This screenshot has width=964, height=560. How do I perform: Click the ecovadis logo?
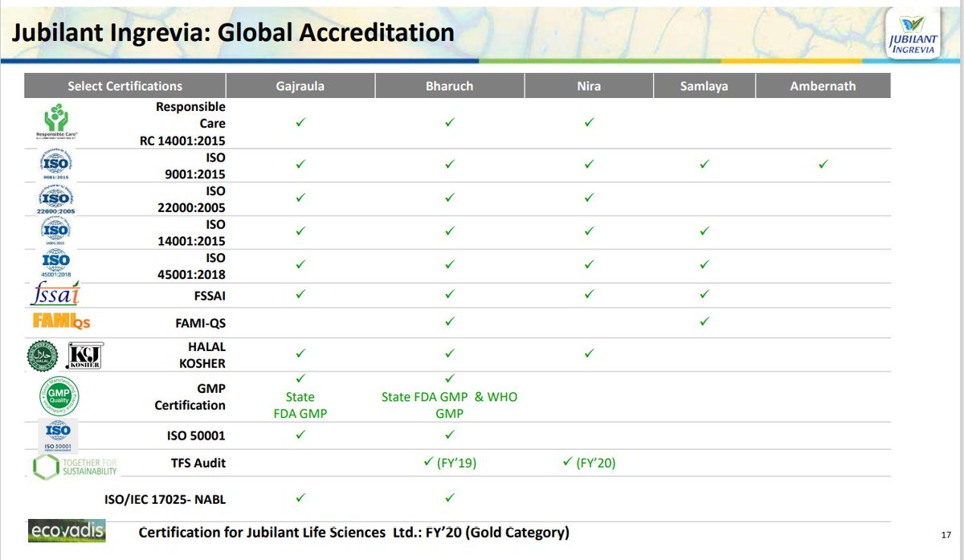[67, 531]
